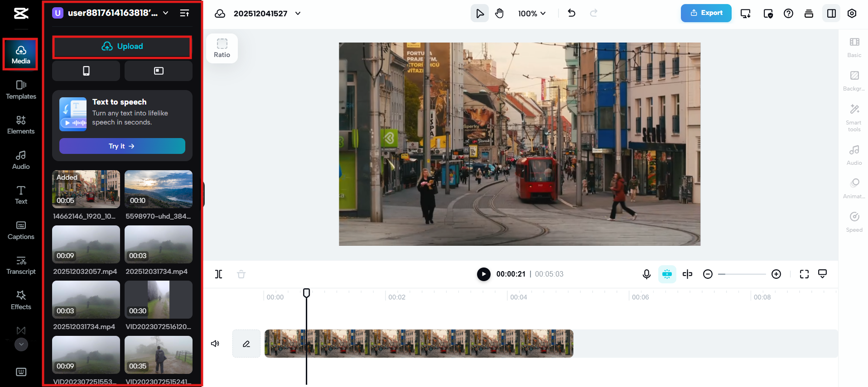Start screen recording button
This screenshot has height=387, width=868.
point(159,71)
